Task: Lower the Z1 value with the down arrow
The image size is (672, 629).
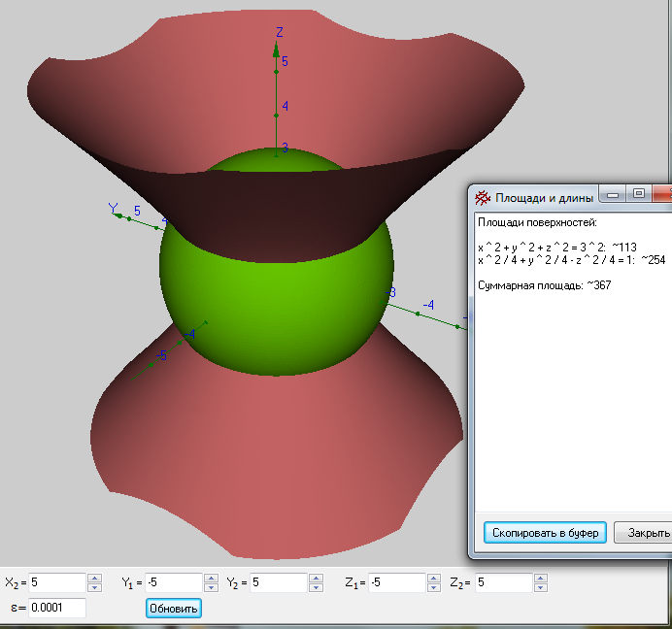Action: [433, 587]
